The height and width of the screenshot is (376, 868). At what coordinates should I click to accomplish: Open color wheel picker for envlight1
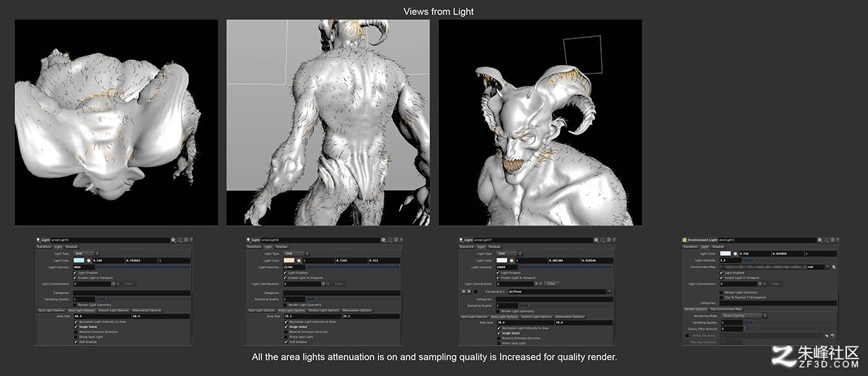(735, 254)
